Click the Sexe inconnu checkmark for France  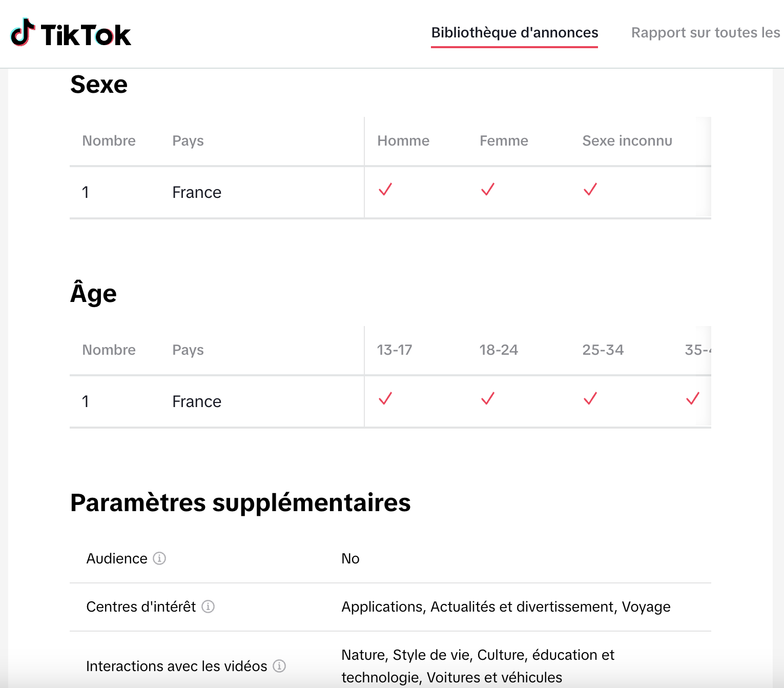[x=590, y=190]
